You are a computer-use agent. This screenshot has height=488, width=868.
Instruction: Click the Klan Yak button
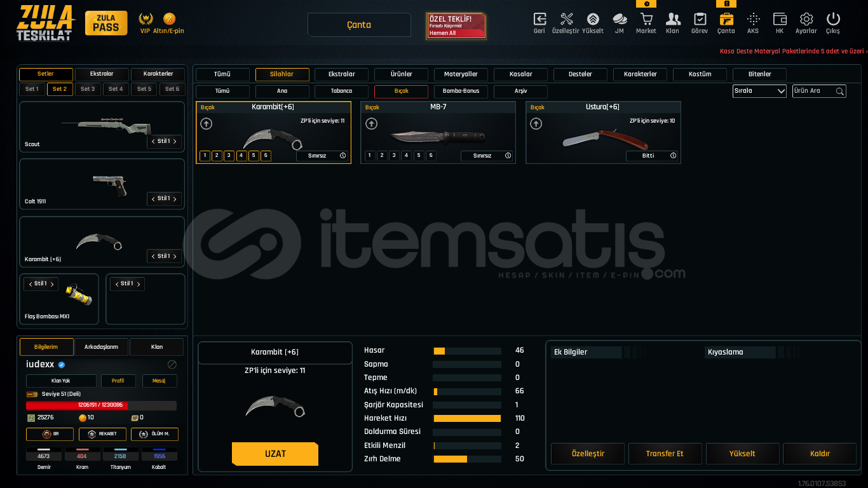(61, 381)
